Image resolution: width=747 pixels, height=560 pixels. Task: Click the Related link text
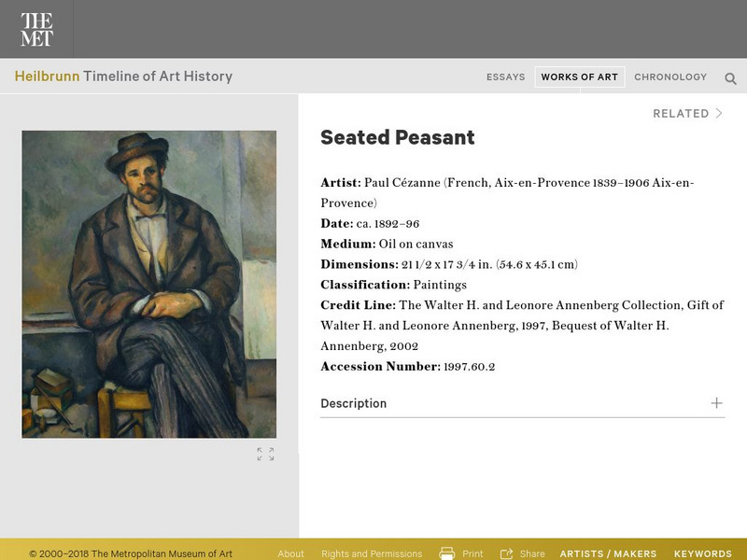[x=681, y=114]
